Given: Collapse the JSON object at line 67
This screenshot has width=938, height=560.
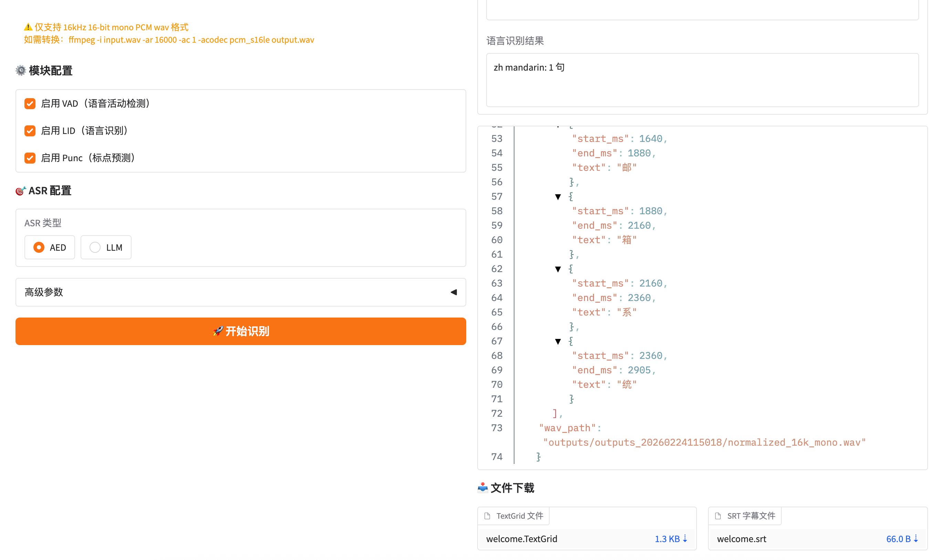Looking at the screenshot, I should tap(558, 342).
